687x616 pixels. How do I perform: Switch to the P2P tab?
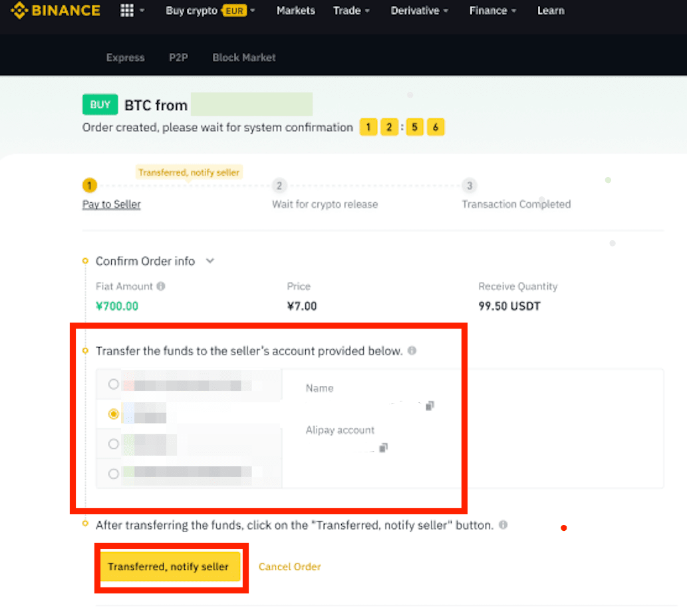[178, 57]
